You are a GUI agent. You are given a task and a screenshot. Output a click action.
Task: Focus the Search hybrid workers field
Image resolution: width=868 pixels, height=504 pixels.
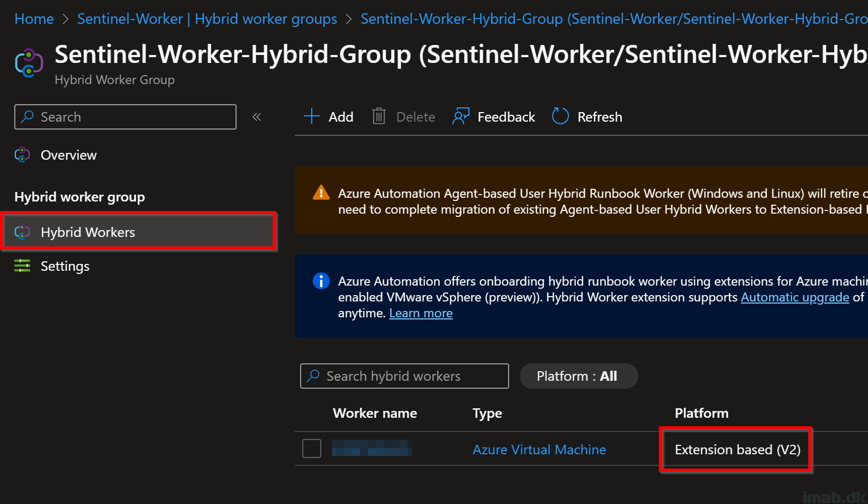pyautogui.click(x=404, y=376)
